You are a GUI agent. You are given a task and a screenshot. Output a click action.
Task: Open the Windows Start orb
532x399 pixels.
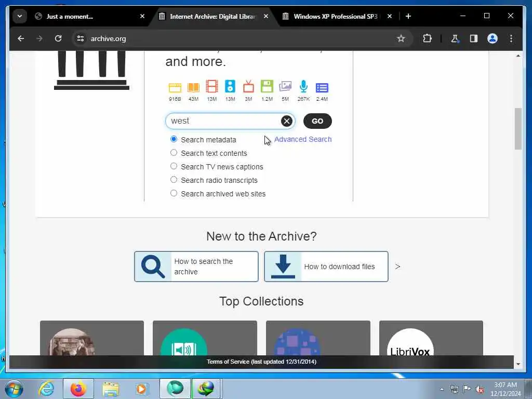[x=14, y=389]
